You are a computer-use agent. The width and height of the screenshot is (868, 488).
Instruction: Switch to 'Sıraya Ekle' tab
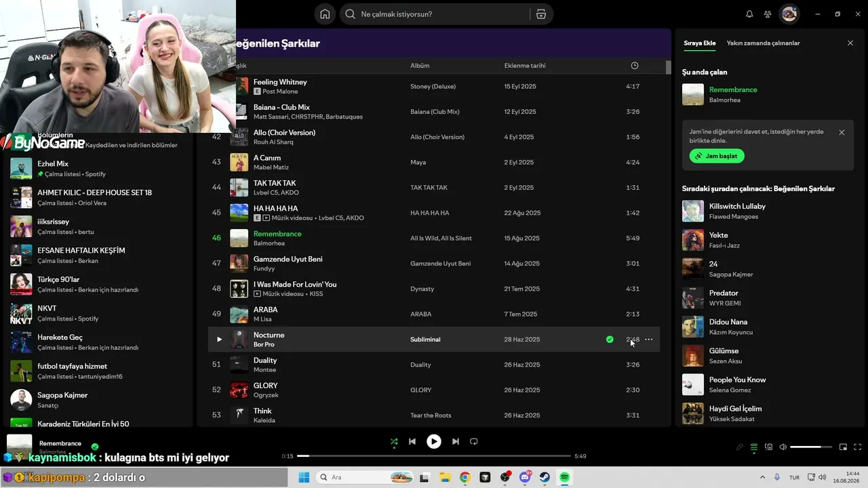700,43
